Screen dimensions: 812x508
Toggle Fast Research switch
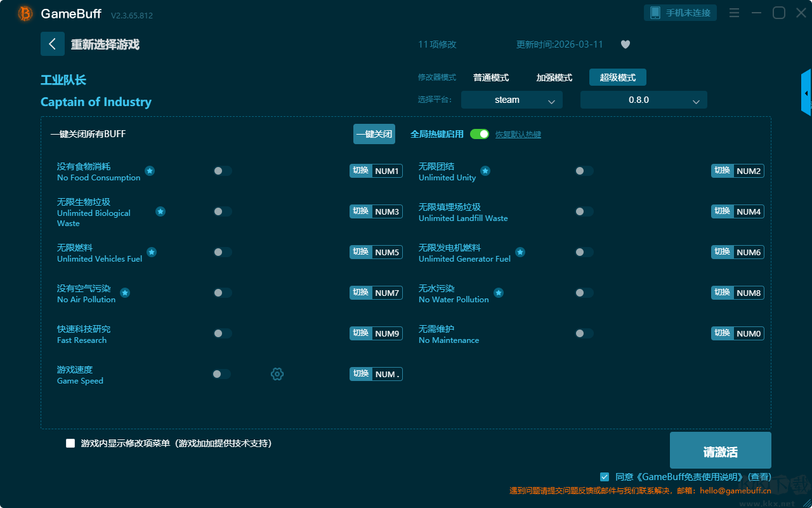coord(223,333)
